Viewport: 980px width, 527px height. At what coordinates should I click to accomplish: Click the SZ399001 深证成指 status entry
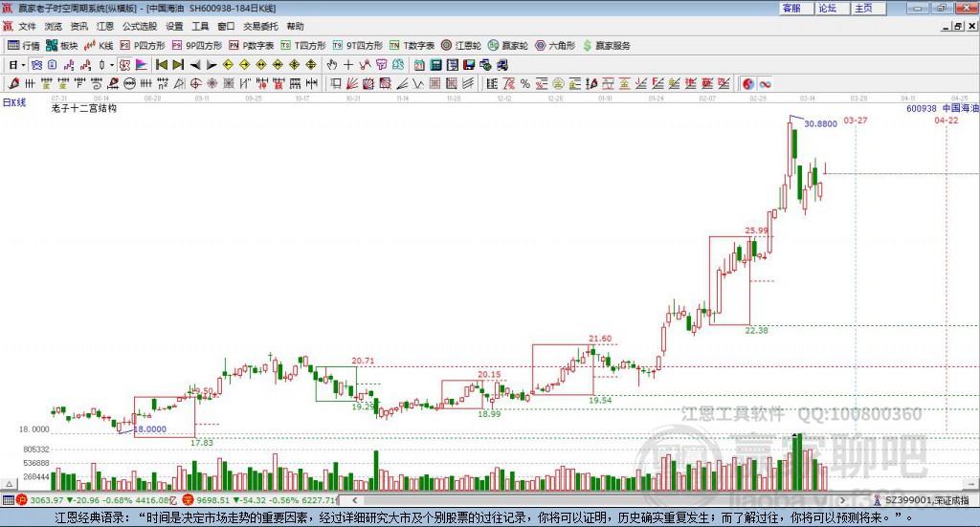pyautogui.click(x=926, y=500)
